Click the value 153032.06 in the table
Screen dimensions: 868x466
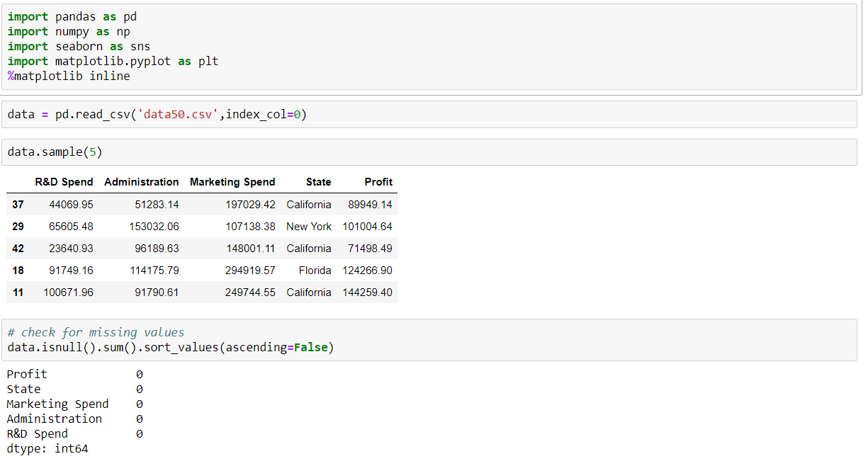pos(154,227)
